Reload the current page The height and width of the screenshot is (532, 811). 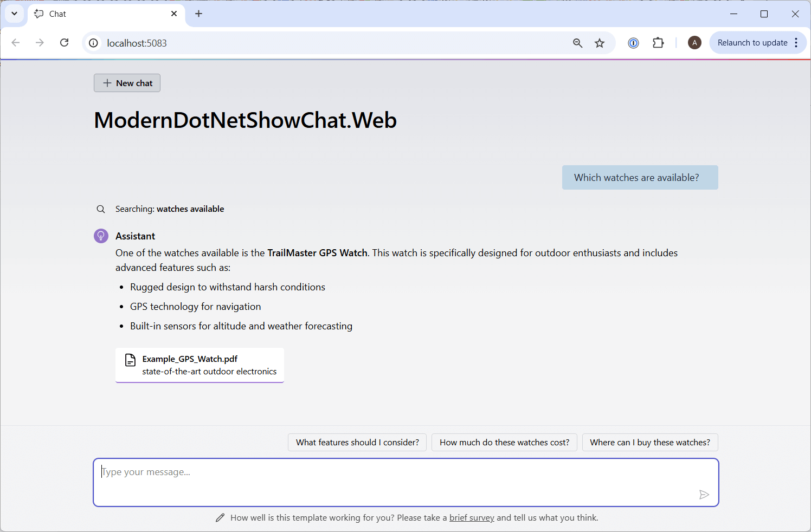[x=64, y=43]
